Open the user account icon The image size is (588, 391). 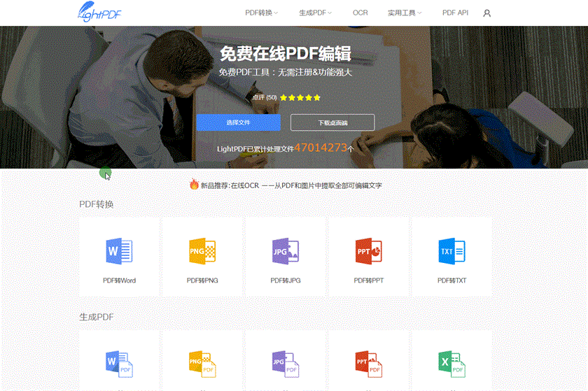[487, 13]
